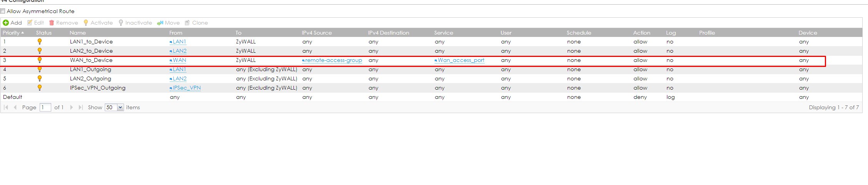Click the Move rule icon
Screen dimensions: 868x185
tap(160, 23)
